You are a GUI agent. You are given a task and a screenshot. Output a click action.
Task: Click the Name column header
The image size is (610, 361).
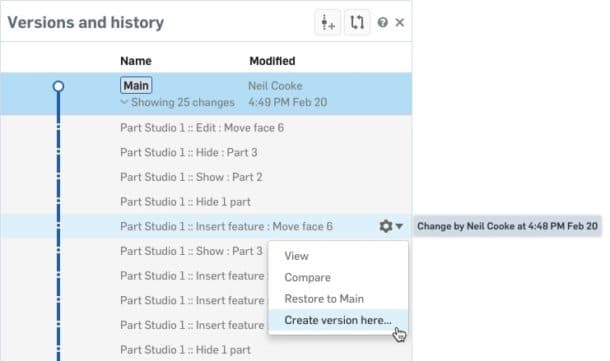click(136, 61)
